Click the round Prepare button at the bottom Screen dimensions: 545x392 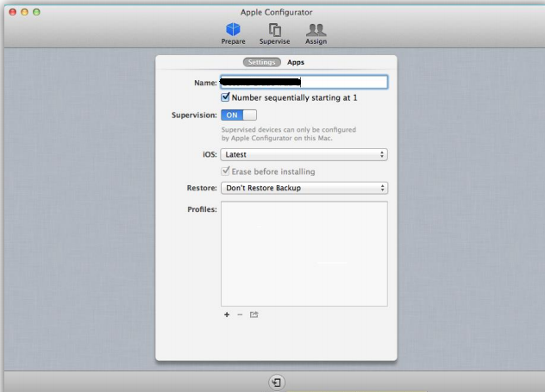pos(277,383)
